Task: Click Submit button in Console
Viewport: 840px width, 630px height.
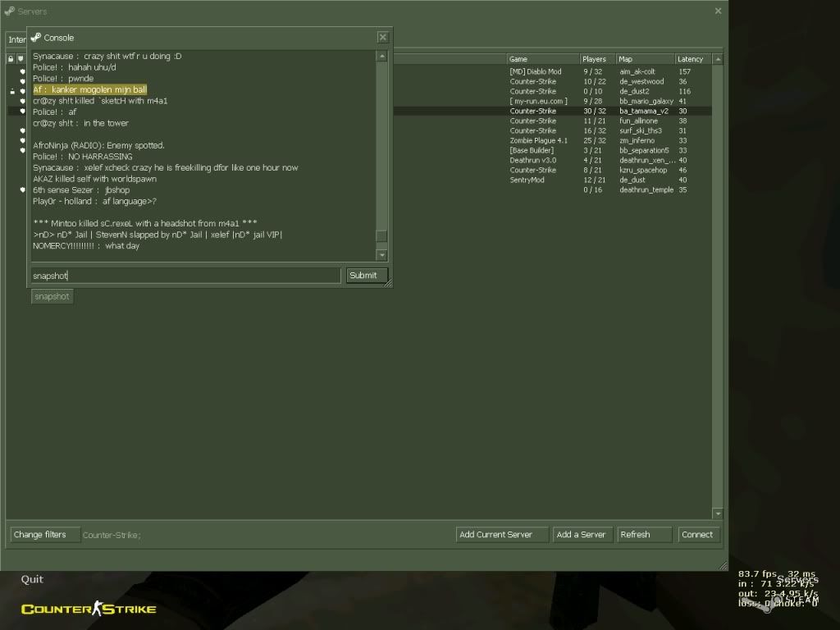Action: click(367, 276)
